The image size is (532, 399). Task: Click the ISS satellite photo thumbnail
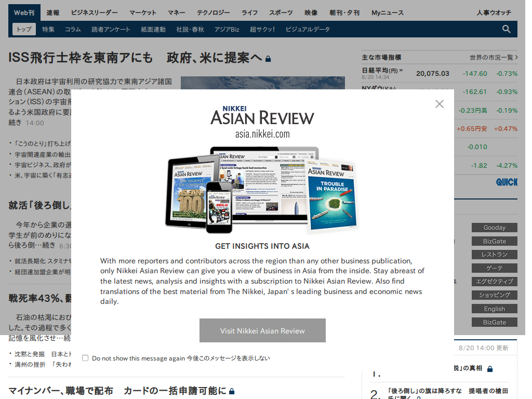(262, 83)
